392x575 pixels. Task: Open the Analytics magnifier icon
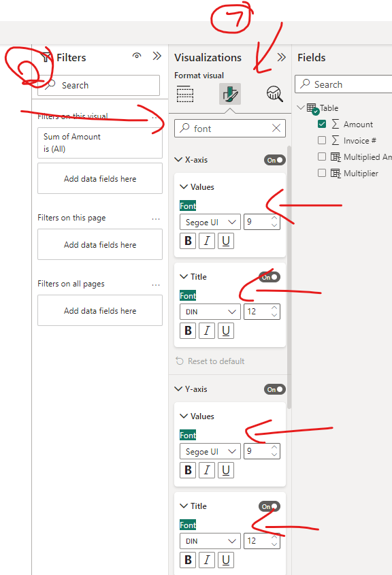click(275, 94)
